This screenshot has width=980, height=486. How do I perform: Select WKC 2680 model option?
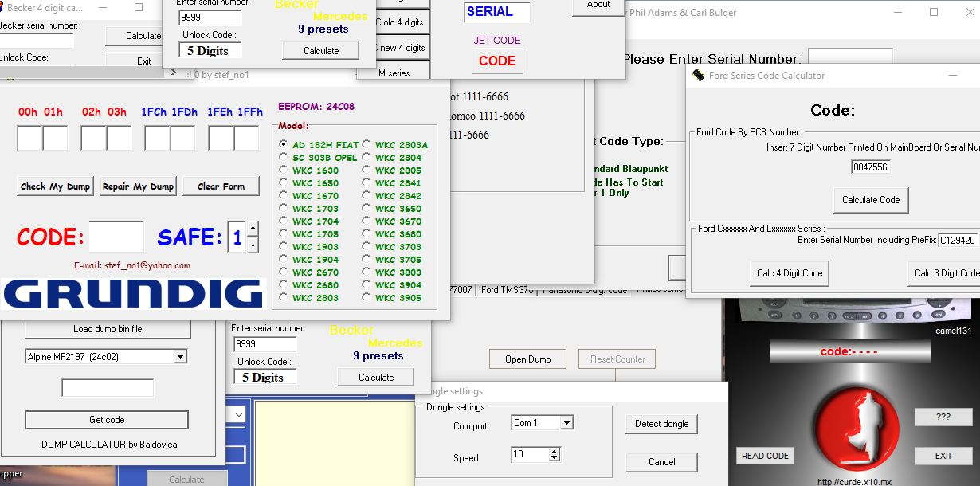284,285
